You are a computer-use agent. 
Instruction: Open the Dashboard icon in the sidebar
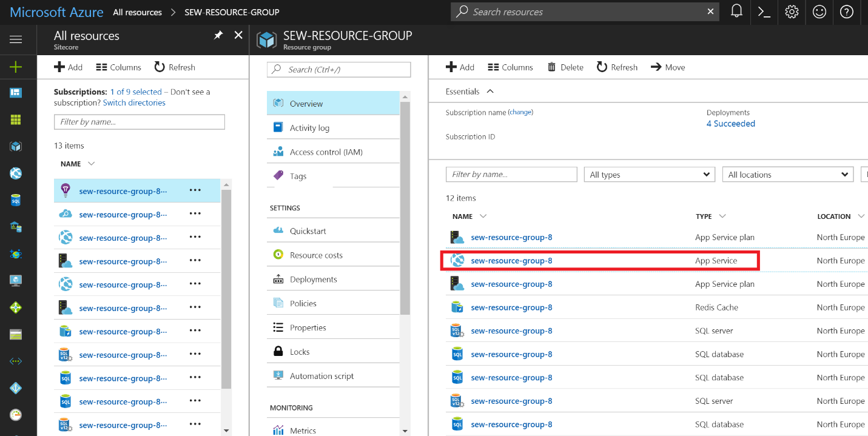tap(16, 92)
